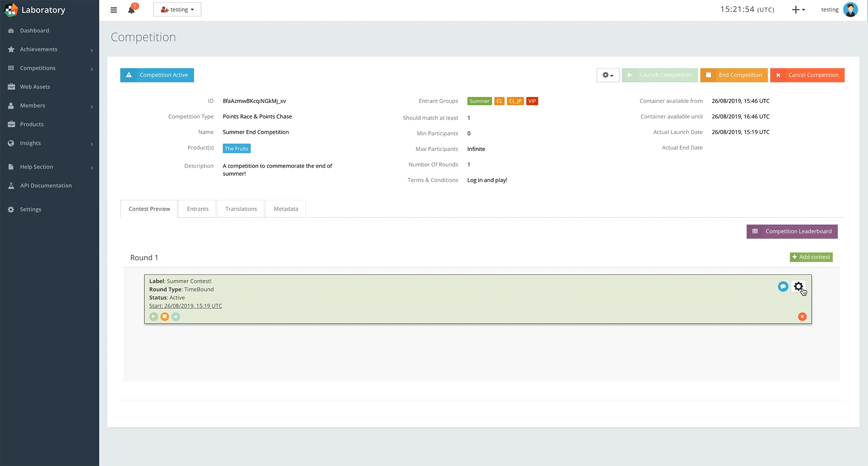868x466 pixels.
Task: Click the End Competition button
Action: pos(734,75)
